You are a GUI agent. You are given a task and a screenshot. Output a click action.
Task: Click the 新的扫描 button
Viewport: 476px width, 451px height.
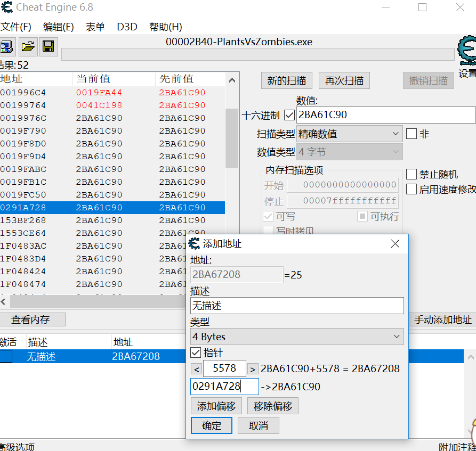click(287, 81)
